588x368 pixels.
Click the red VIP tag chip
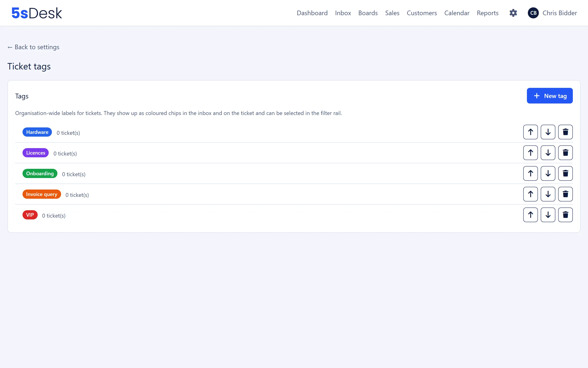(30, 215)
